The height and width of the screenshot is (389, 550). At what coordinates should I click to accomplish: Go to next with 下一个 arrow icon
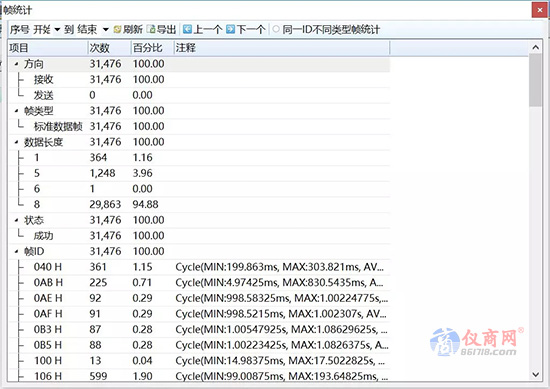(x=230, y=29)
